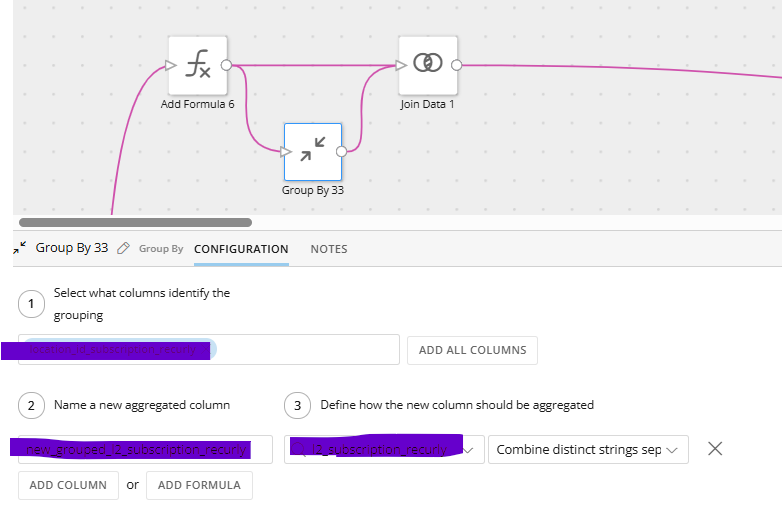Click the Group By 33 node icon
The width and height of the screenshot is (782, 526).
tap(313, 152)
